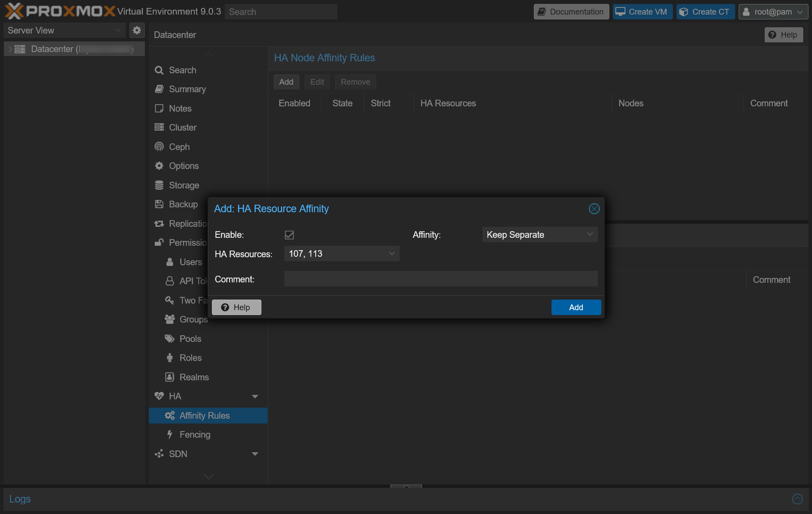Open the Cluster menu item
Image resolution: width=812 pixels, height=514 pixels.
click(208, 128)
